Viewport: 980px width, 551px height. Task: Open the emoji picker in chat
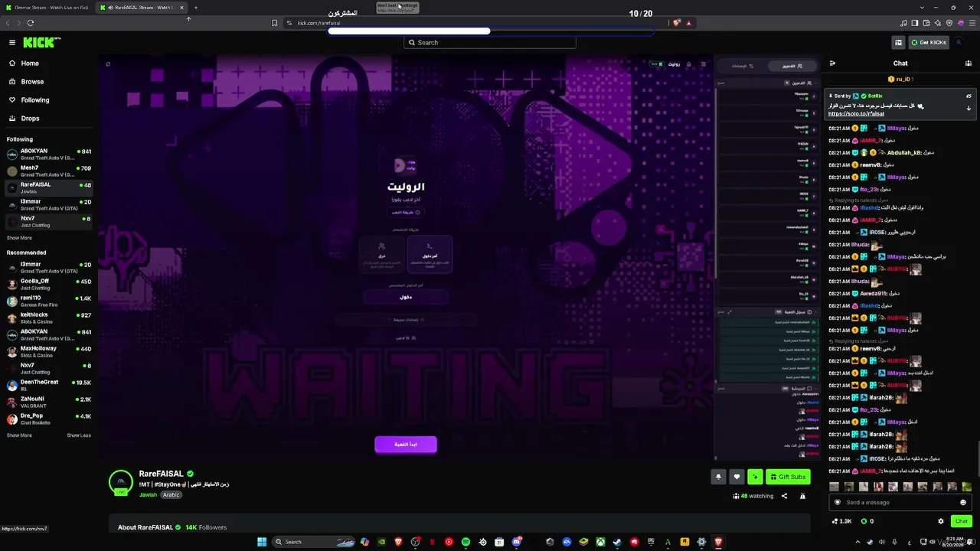coord(963,503)
